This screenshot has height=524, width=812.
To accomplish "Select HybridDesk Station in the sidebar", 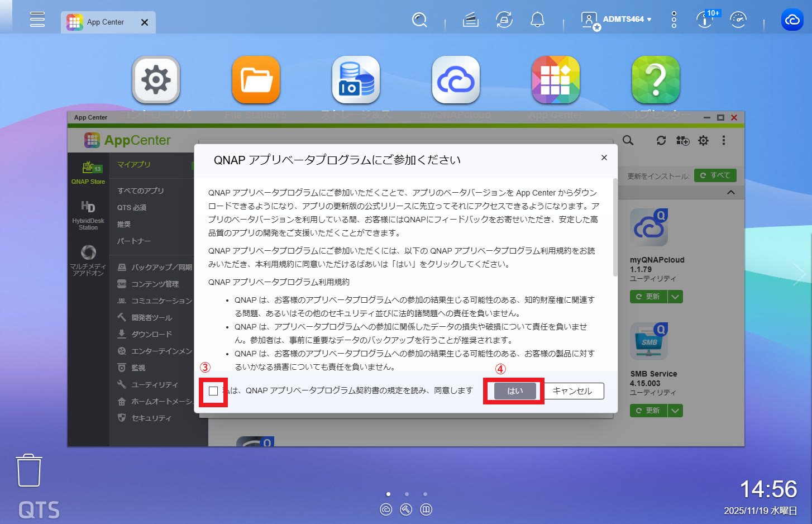I will click(x=88, y=215).
